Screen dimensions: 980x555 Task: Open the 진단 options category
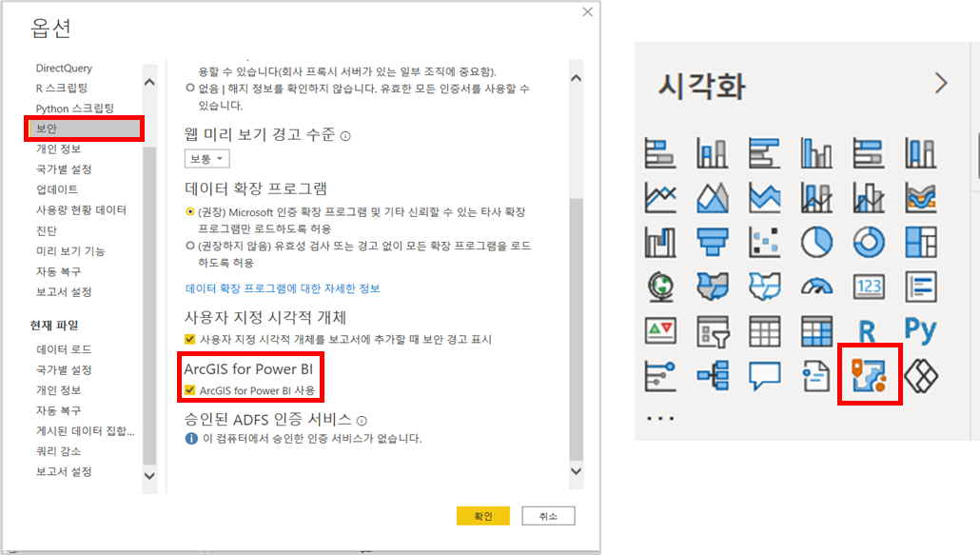pos(47,230)
